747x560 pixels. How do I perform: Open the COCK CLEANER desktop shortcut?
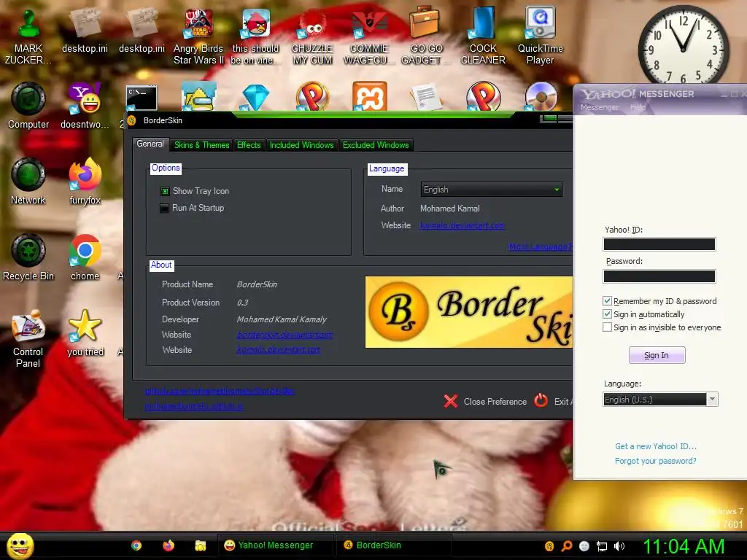coord(483,36)
